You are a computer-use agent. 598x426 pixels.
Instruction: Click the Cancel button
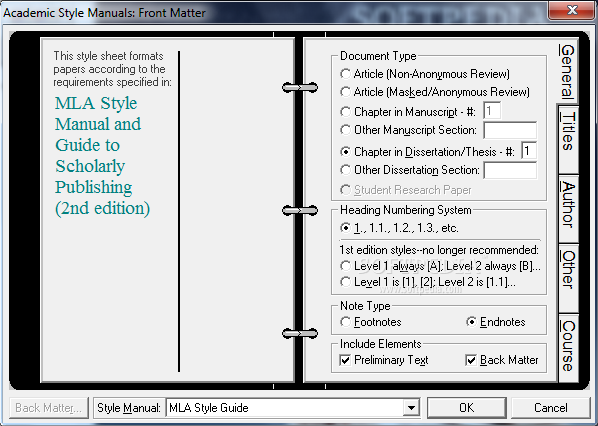coord(551,408)
